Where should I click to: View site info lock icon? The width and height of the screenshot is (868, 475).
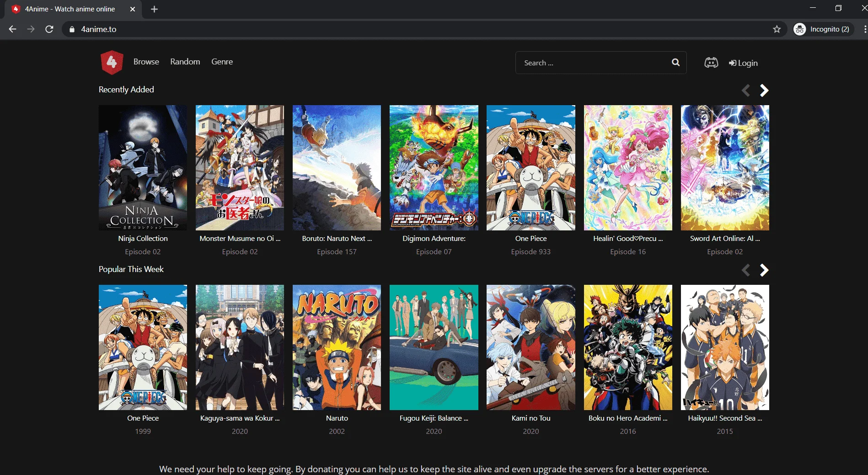coord(72,29)
